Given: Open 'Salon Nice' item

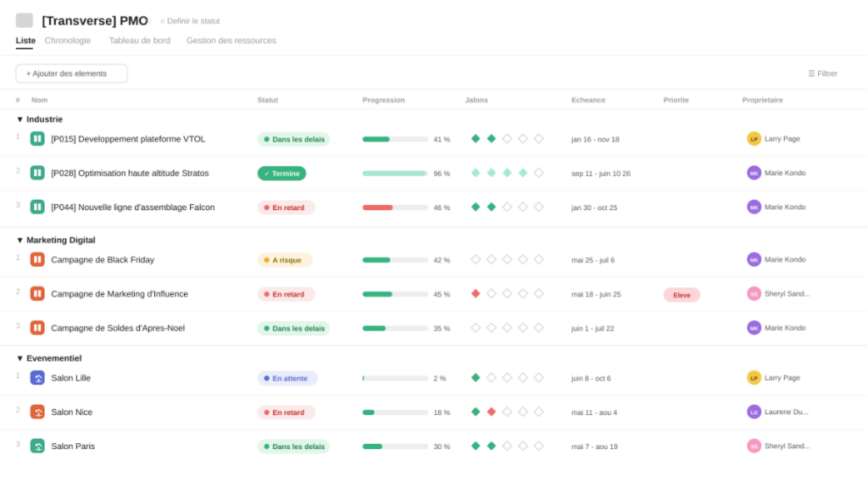Looking at the screenshot, I should [x=72, y=412].
